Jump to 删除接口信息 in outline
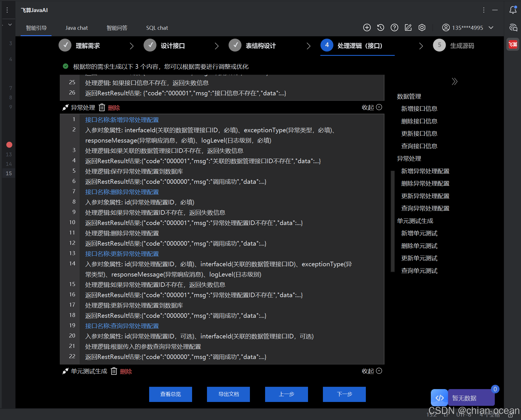Screen dimensions: 521x420 point(419,121)
